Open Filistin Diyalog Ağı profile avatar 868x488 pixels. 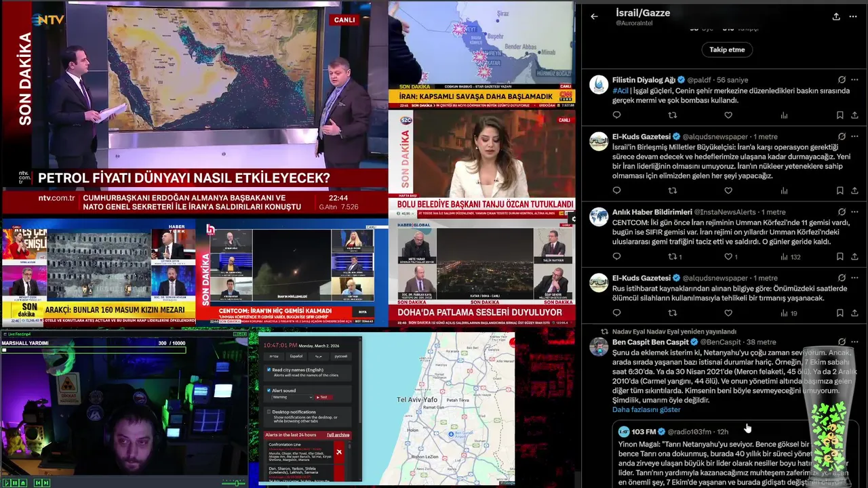pos(599,85)
